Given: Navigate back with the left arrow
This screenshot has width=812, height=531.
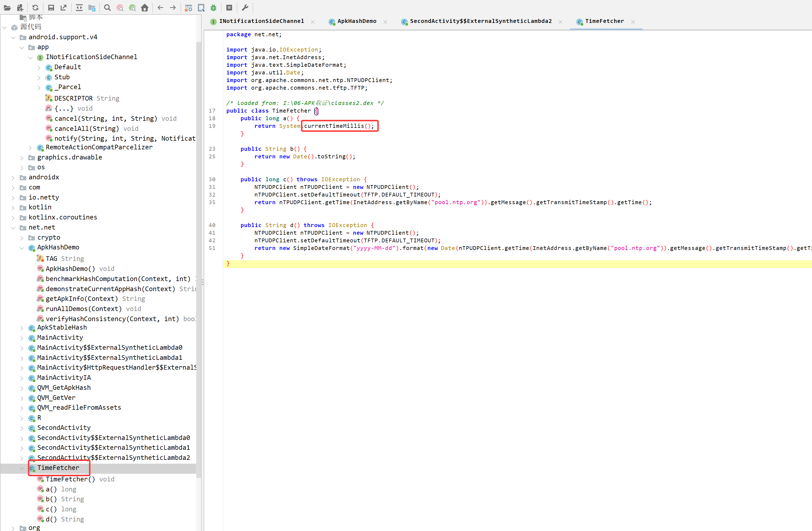Looking at the screenshot, I should click(x=160, y=8).
